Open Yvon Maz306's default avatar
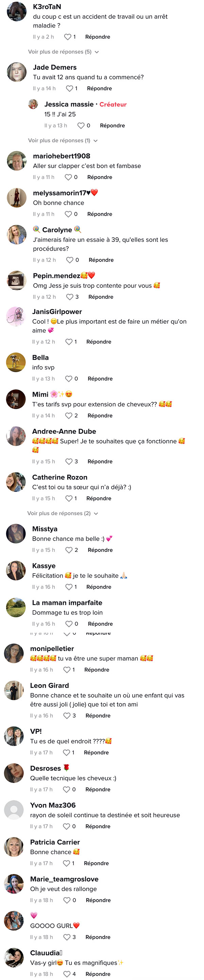 14,810
